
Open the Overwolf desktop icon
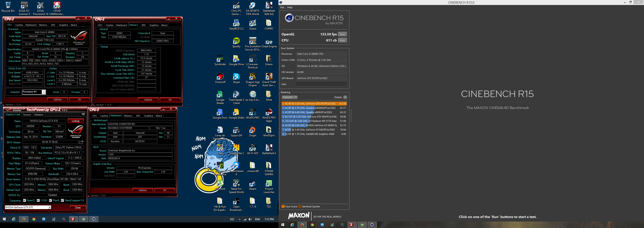(x=220, y=78)
